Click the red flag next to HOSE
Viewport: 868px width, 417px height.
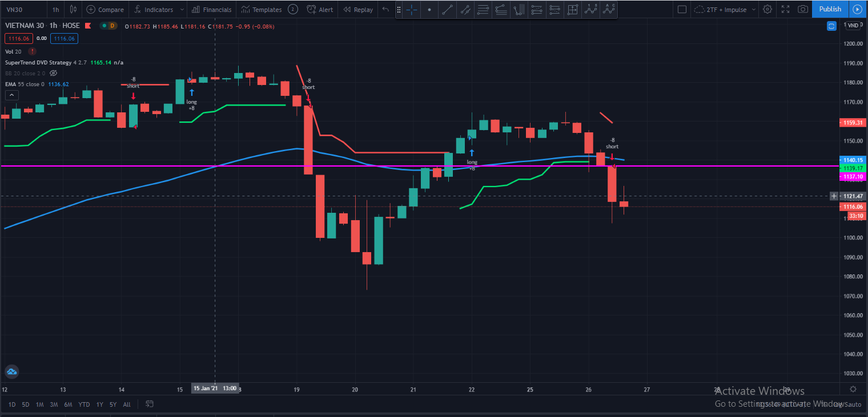point(87,26)
